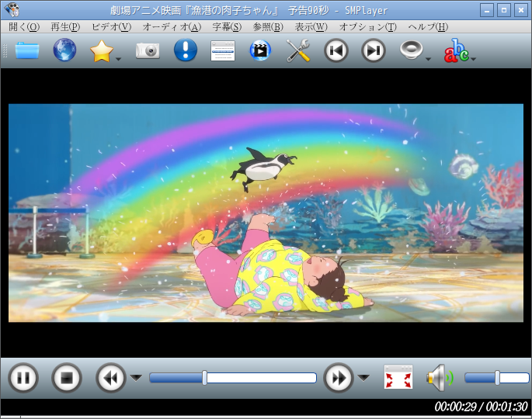The height and width of the screenshot is (419, 532).
Task: Take a screenshot with the camera icon
Action: click(148, 51)
